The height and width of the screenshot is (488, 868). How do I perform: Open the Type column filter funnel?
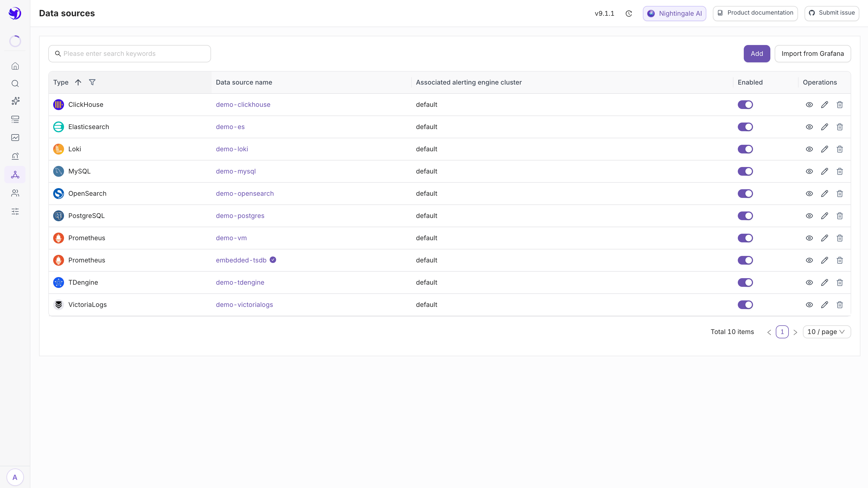pos(92,82)
